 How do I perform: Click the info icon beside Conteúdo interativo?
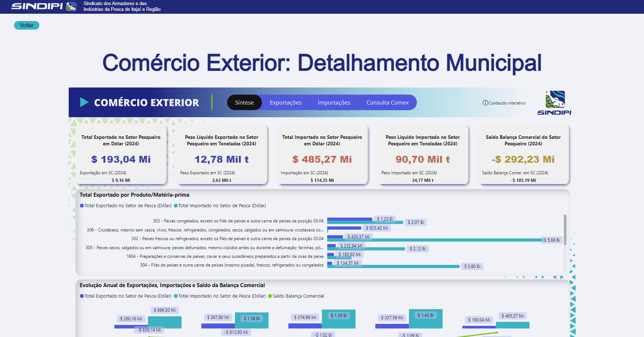[x=485, y=103]
